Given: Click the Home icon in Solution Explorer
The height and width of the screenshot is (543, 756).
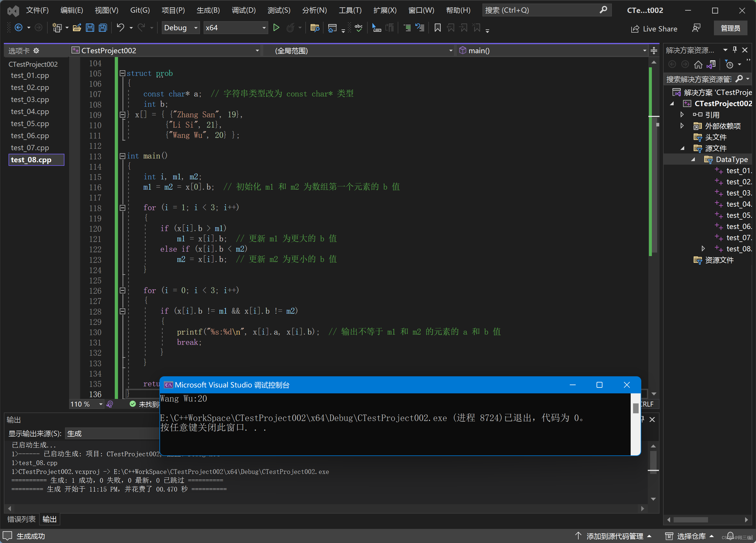Looking at the screenshot, I should coord(698,65).
